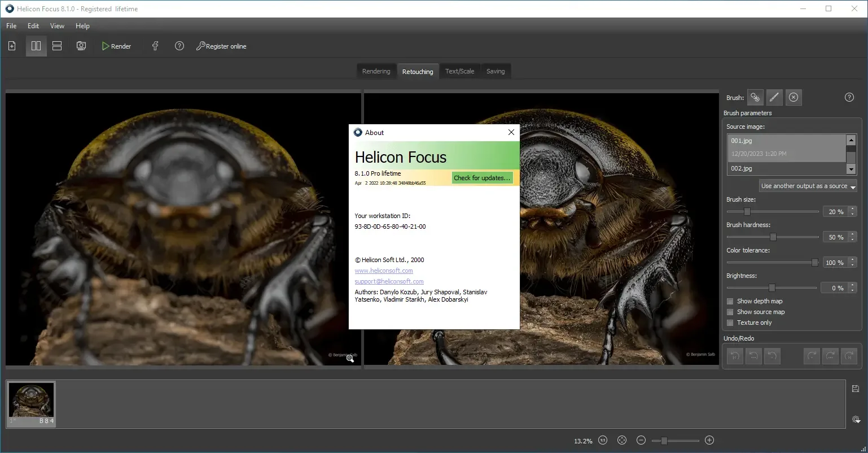Screen dimensions: 868x453
Task: Click Register online in the toolbar
Action: pyautogui.click(x=221, y=46)
